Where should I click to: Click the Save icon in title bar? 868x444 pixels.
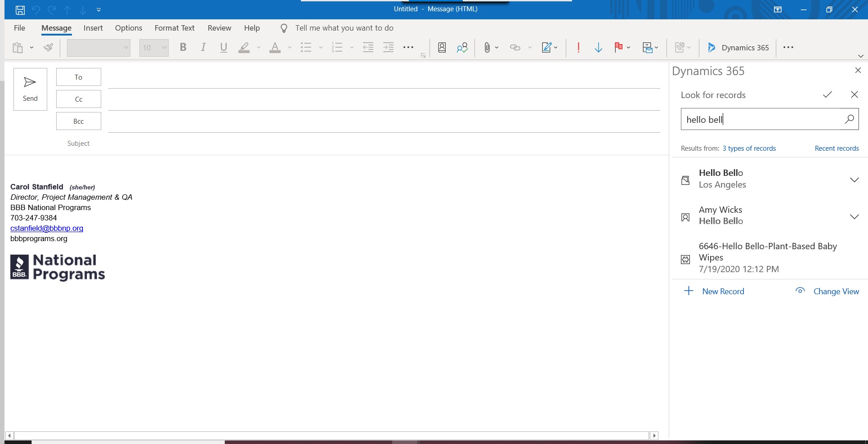pos(20,9)
